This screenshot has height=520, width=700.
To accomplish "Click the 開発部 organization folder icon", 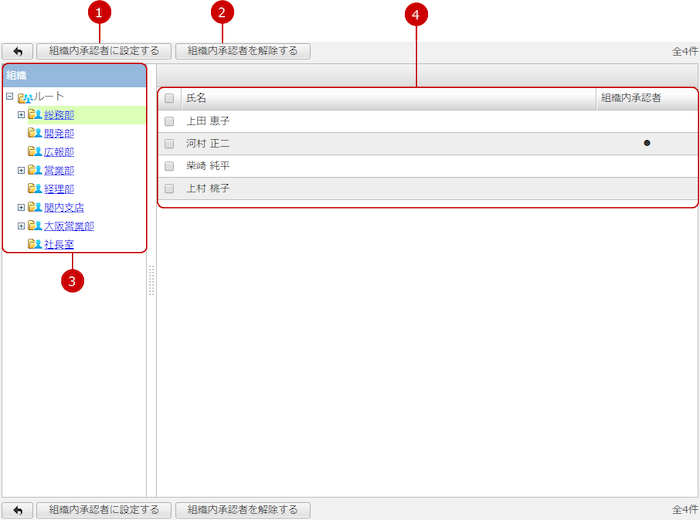I will (x=35, y=134).
